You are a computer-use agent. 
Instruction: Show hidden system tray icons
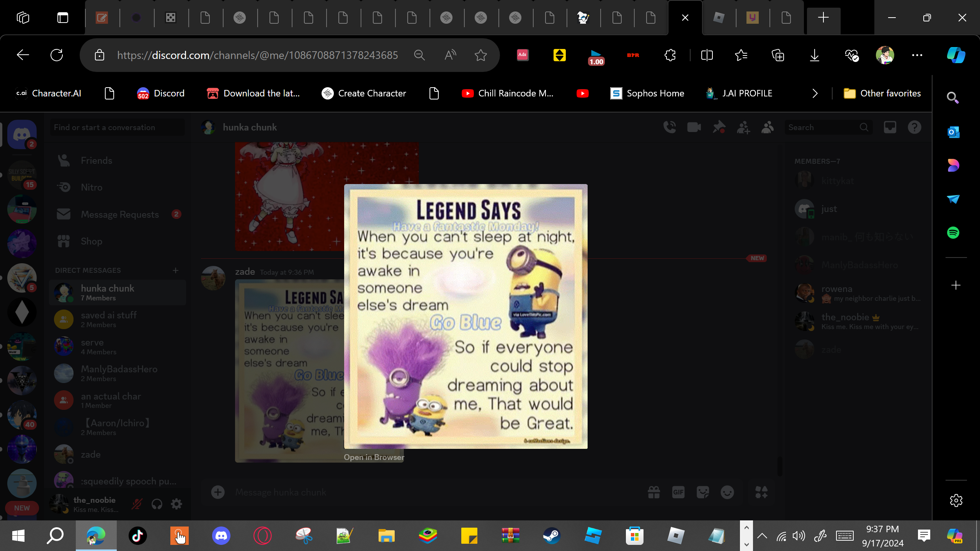762,536
